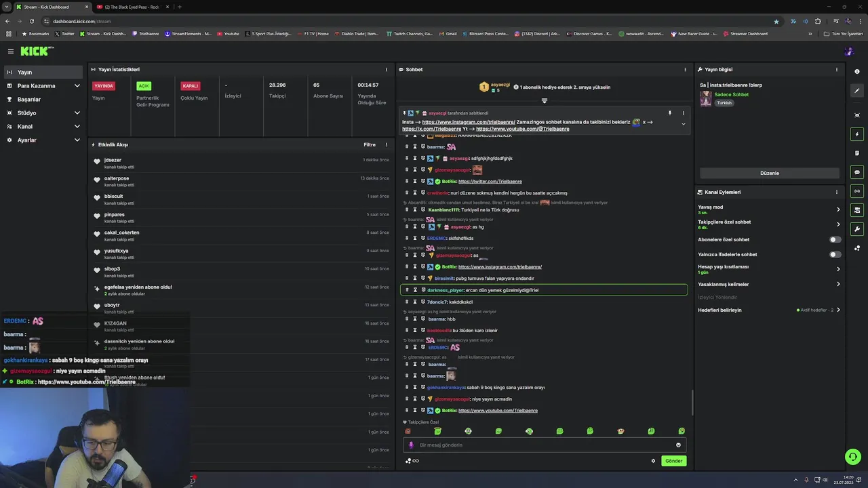Open the notes page icon in right sidebar
Viewport: 868px width, 488px height.
pyautogui.click(x=857, y=153)
